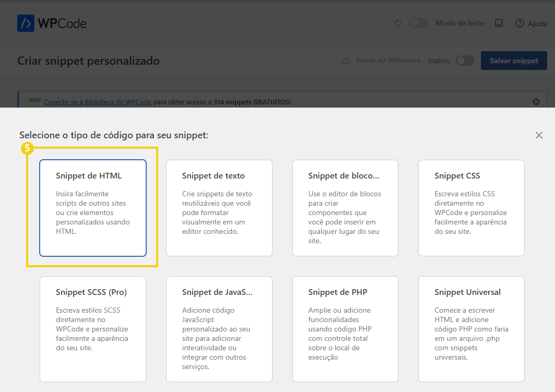
Task: Open the inbox notifications icon
Action: pyautogui.click(x=499, y=23)
